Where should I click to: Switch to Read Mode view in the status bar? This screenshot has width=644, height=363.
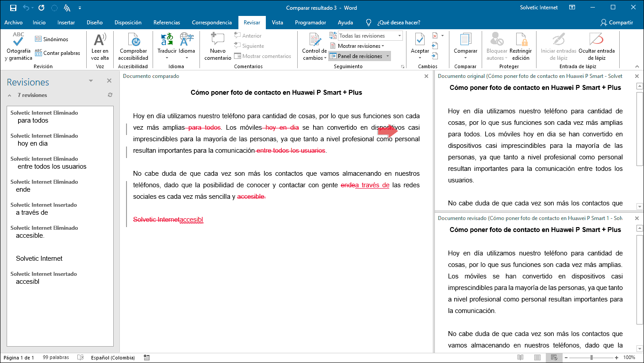[521, 358]
